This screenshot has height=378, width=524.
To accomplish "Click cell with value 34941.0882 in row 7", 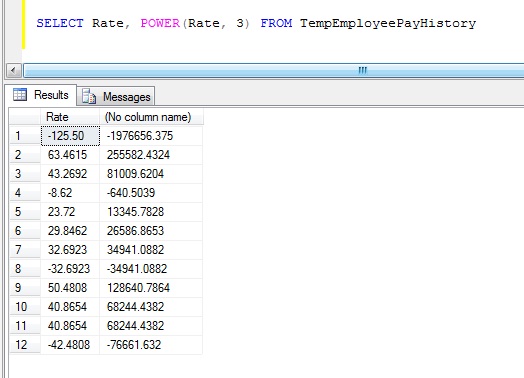I will pos(151,250).
